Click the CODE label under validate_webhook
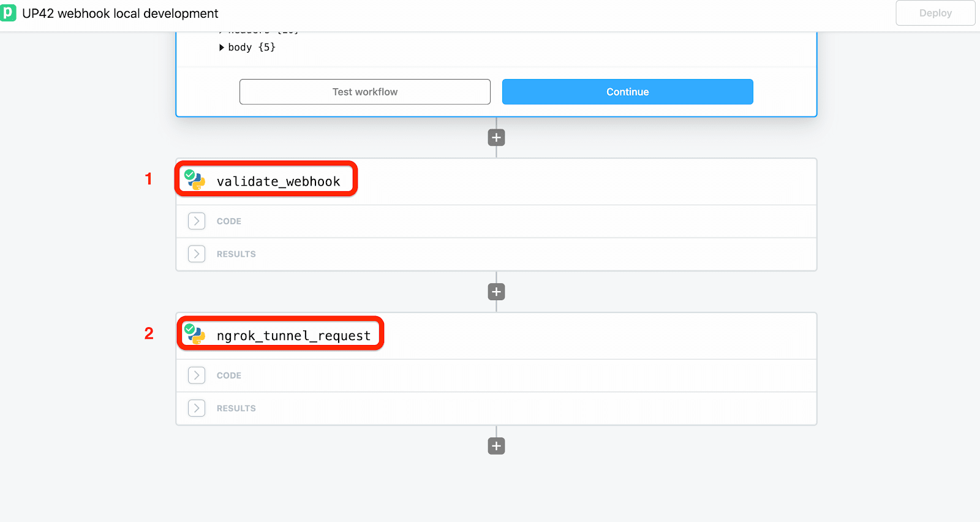 tap(229, 221)
